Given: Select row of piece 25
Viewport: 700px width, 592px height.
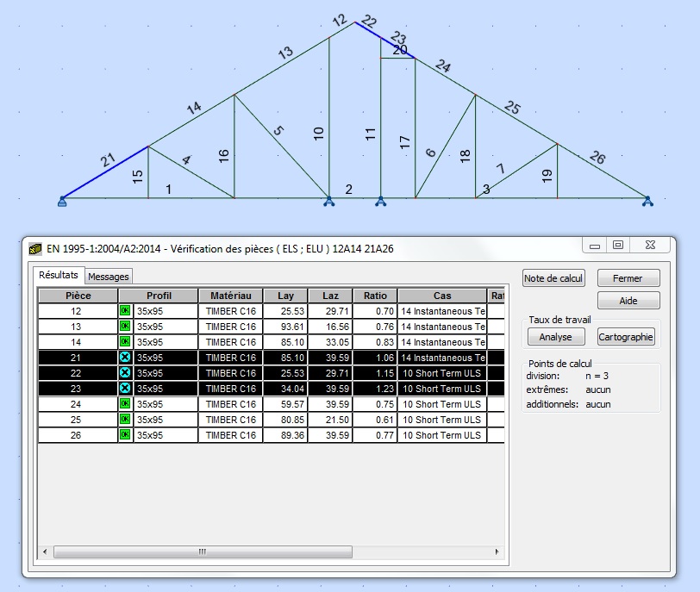Looking at the screenshot, I should [x=272, y=420].
